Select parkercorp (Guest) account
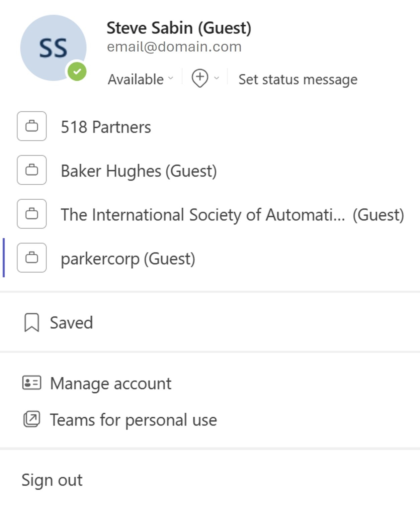This screenshot has width=420, height=506. coord(128,259)
